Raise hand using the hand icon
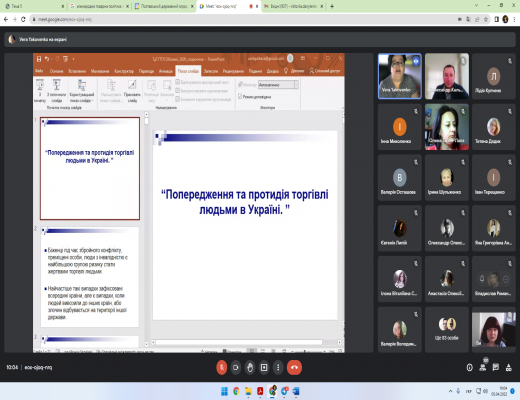Image resolution: width=520 pixels, height=400 pixels. click(x=250, y=367)
